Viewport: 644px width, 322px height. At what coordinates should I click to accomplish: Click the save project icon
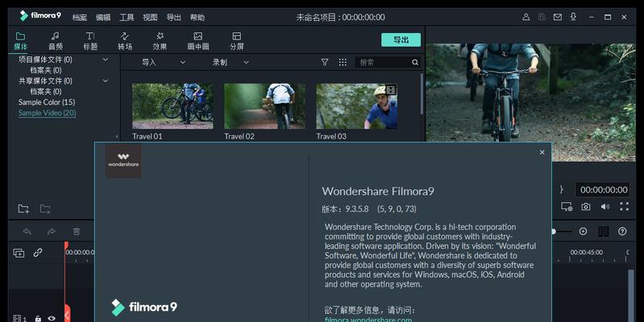pyautogui.click(x=542, y=17)
